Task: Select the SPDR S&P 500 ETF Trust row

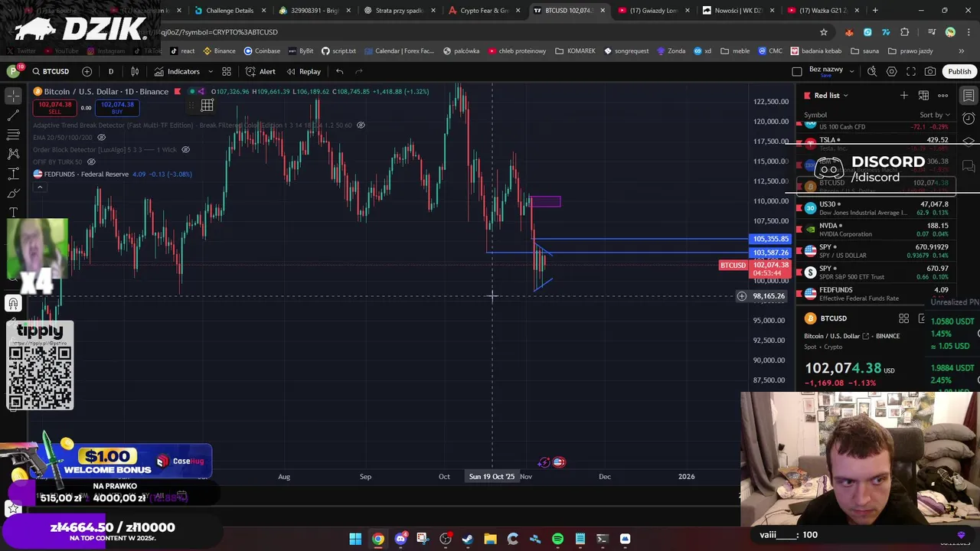Action: (x=876, y=272)
